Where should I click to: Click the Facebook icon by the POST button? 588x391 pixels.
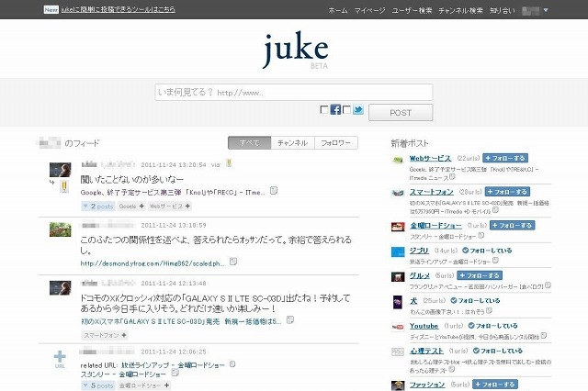point(335,109)
